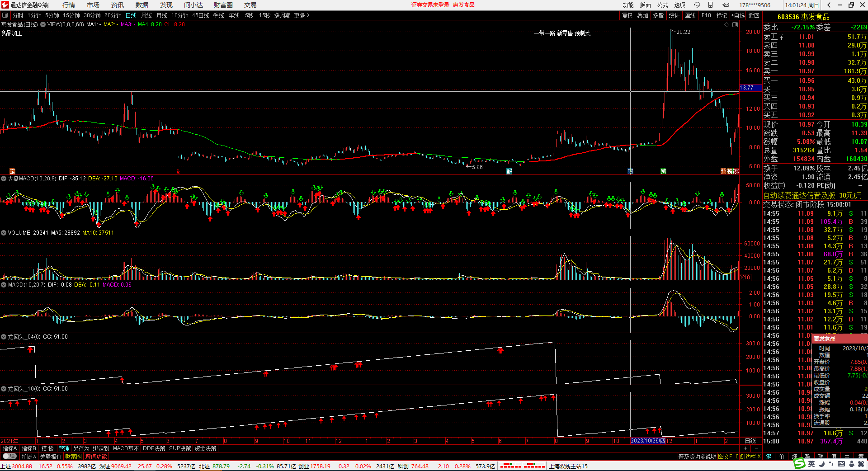Click the 返回 button
The height and width of the screenshot is (471, 868).
click(754, 15)
